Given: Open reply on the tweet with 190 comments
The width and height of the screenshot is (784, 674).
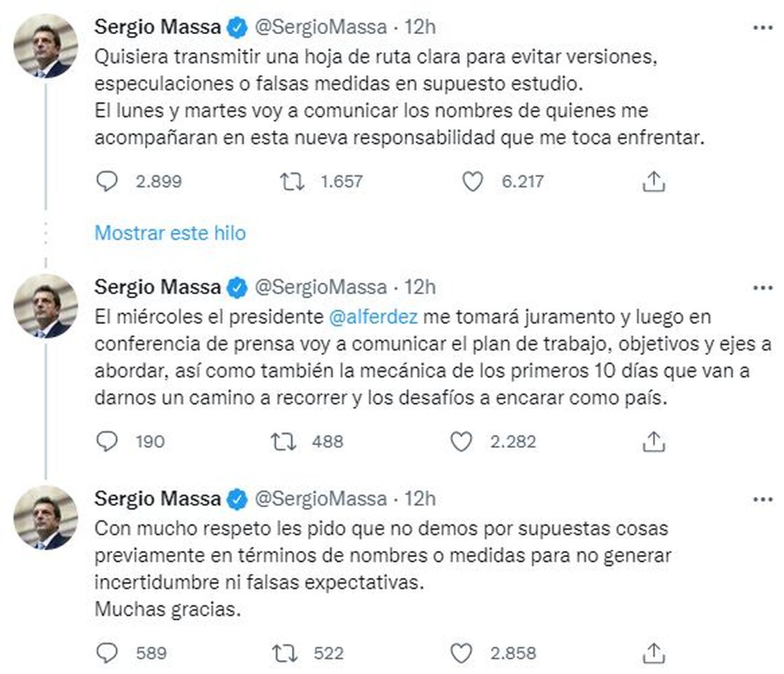Looking at the screenshot, I should [106, 442].
